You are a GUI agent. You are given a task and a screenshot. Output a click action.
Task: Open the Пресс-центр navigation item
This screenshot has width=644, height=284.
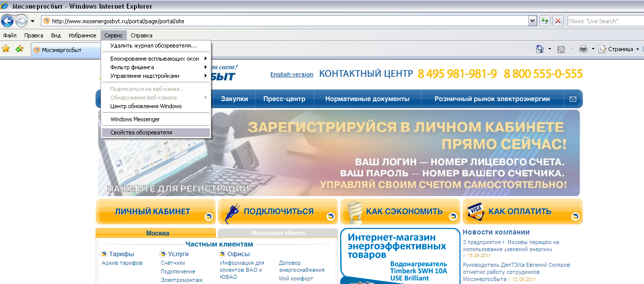(x=284, y=99)
